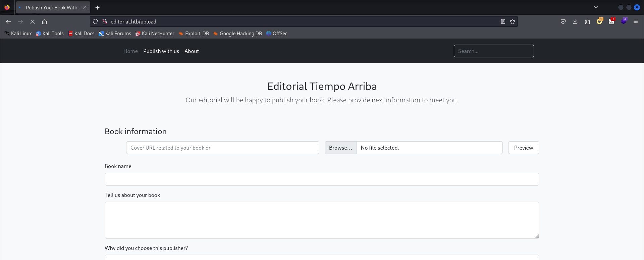Open the OffSec bookmark

(277, 34)
